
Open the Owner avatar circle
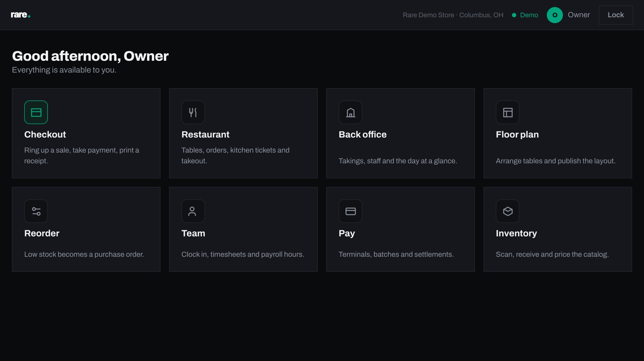point(555,15)
